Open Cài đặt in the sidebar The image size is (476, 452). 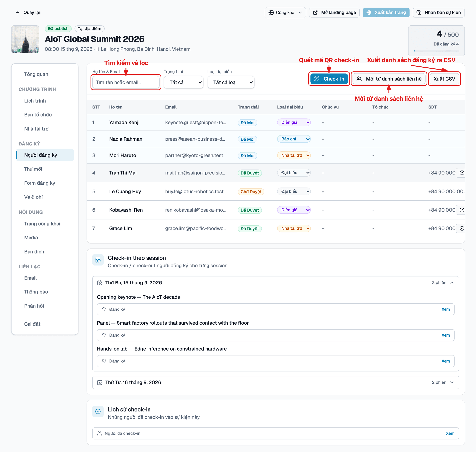(32, 324)
